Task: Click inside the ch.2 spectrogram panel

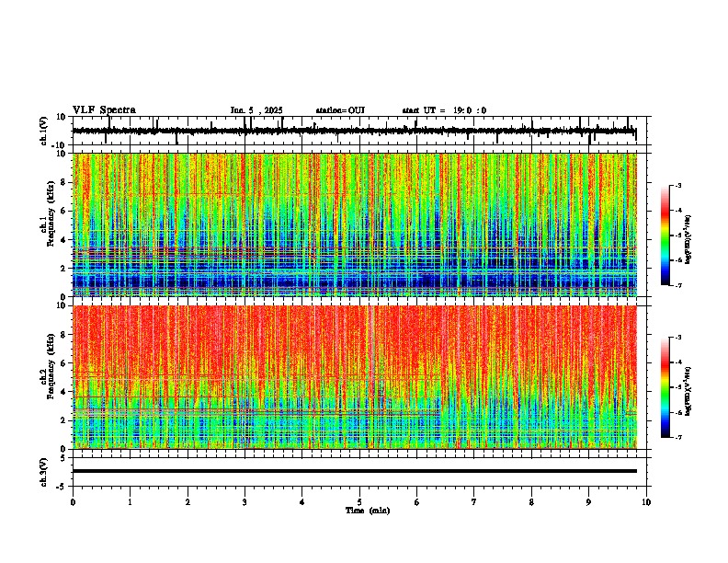Action: tap(355, 377)
